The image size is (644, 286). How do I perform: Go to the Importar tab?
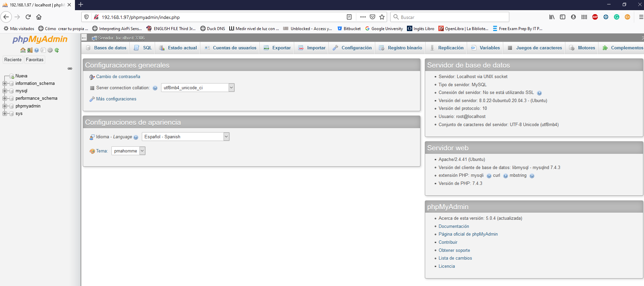click(x=312, y=48)
